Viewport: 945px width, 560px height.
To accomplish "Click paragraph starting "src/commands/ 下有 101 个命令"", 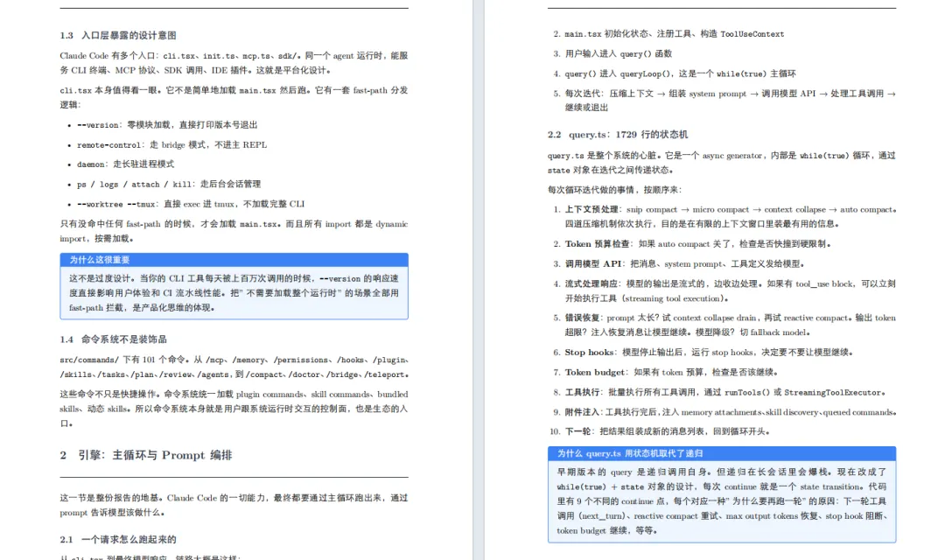I will coord(234,367).
